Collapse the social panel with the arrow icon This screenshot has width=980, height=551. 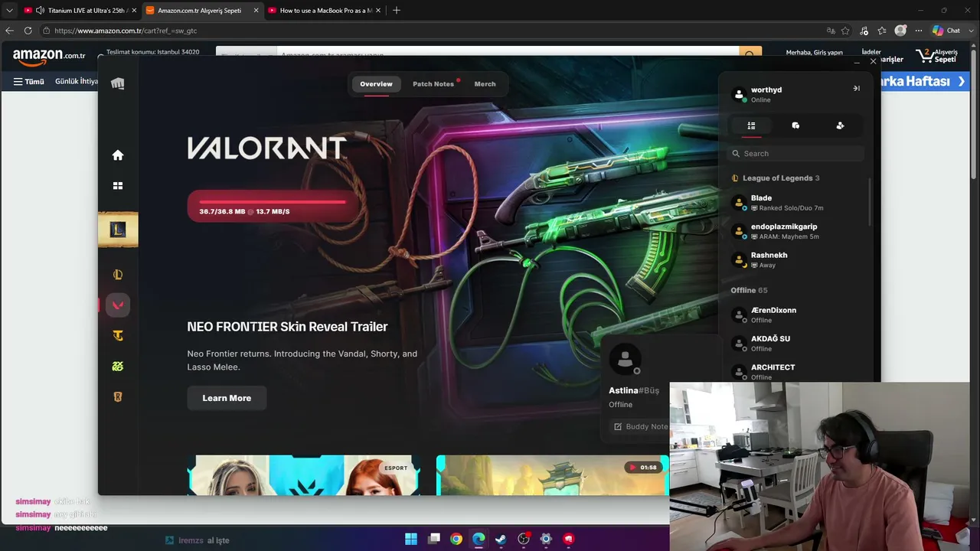(x=856, y=89)
